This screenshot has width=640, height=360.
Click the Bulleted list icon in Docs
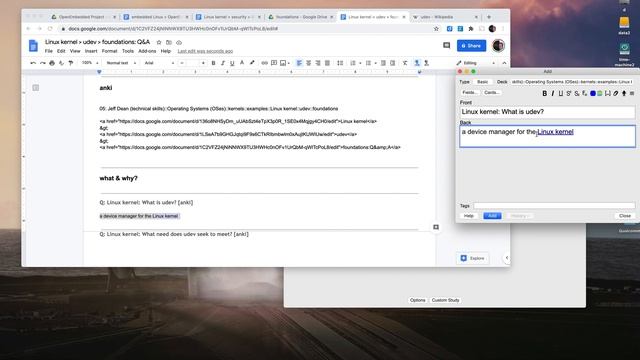(368, 63)
